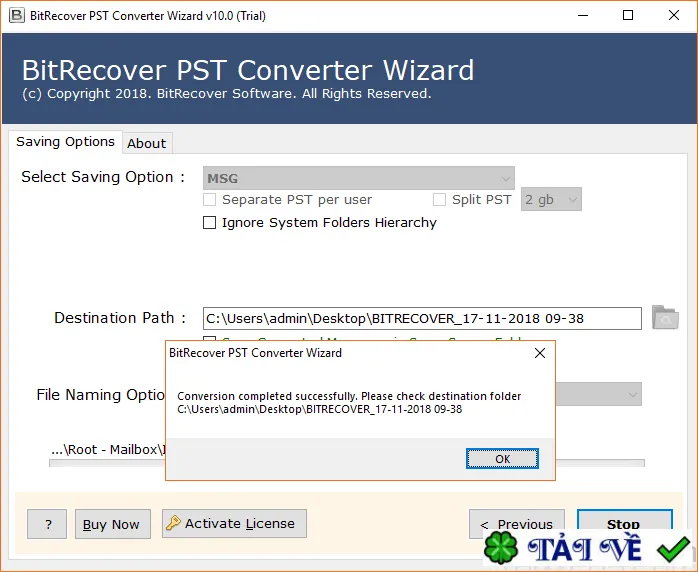Click OK in the conversion completed dialog
This screenshot has height=572, width=698.
tap(502, 458)
